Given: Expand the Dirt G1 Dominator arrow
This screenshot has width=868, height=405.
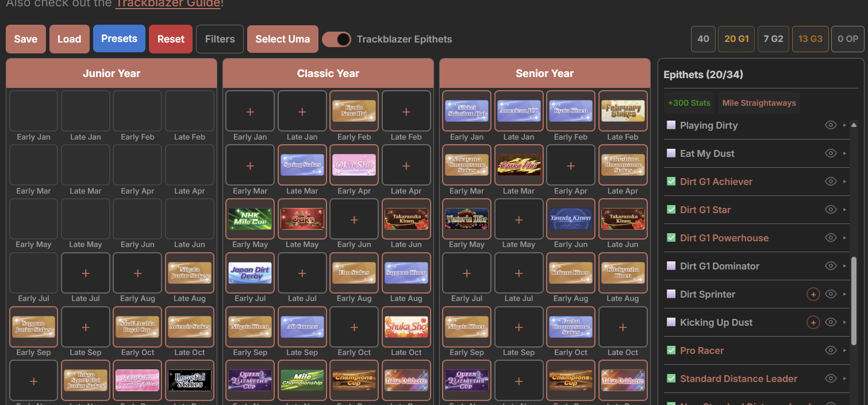Looking at the screenshot, I should pyautogui.click(x=844, y=266).
